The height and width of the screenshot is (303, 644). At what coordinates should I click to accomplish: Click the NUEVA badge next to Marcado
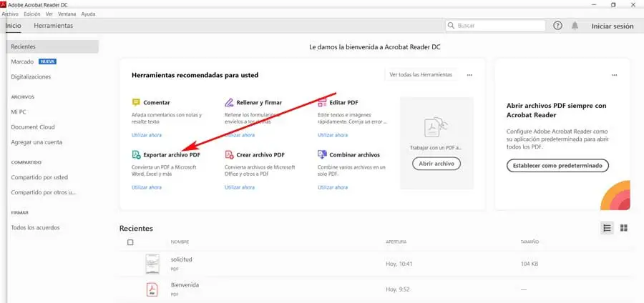click(48, 61)
